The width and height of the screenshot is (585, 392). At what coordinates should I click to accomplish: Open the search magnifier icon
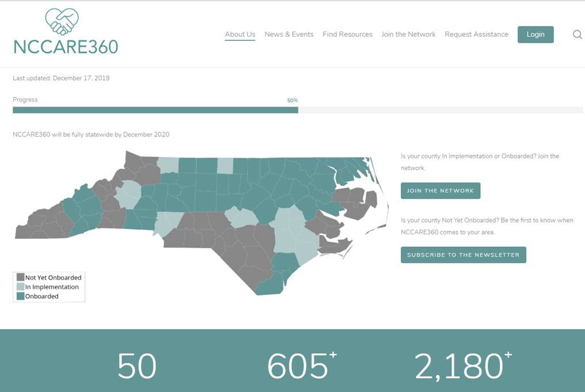pos(577,35)
